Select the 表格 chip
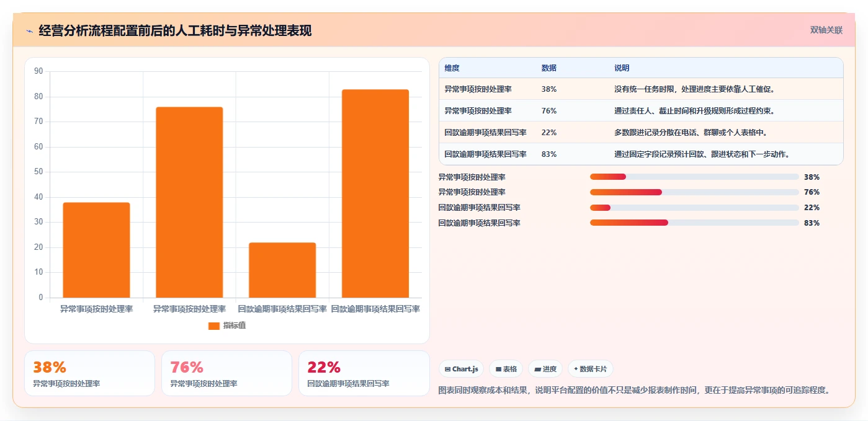868x421 pixels. (506, 369)
